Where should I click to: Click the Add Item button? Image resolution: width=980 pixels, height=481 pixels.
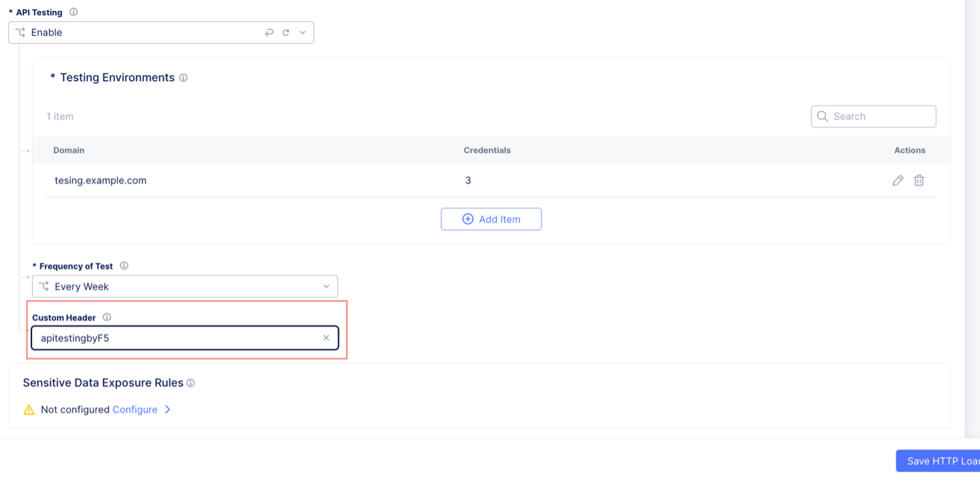(491, 219)
